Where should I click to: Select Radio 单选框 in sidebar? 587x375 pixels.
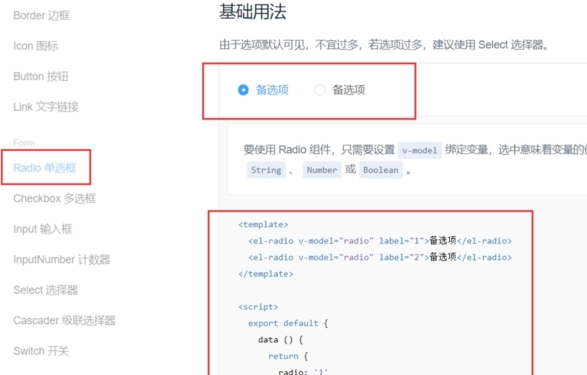45,168
